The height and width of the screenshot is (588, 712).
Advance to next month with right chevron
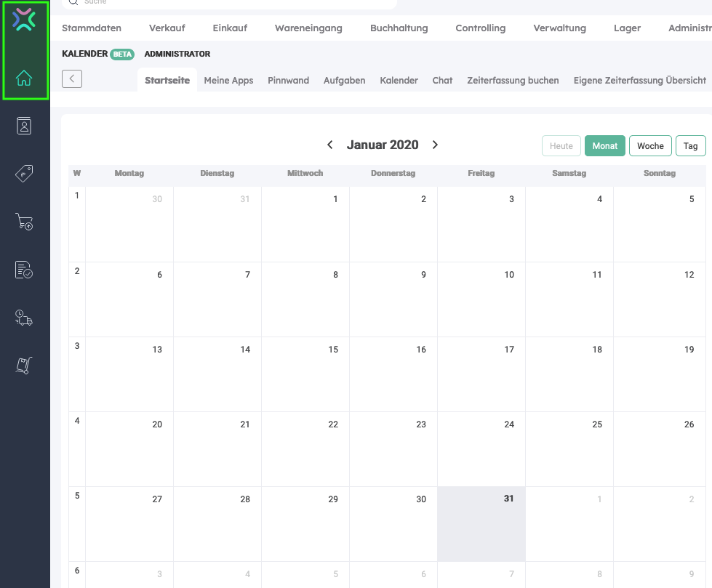(435, 145)
